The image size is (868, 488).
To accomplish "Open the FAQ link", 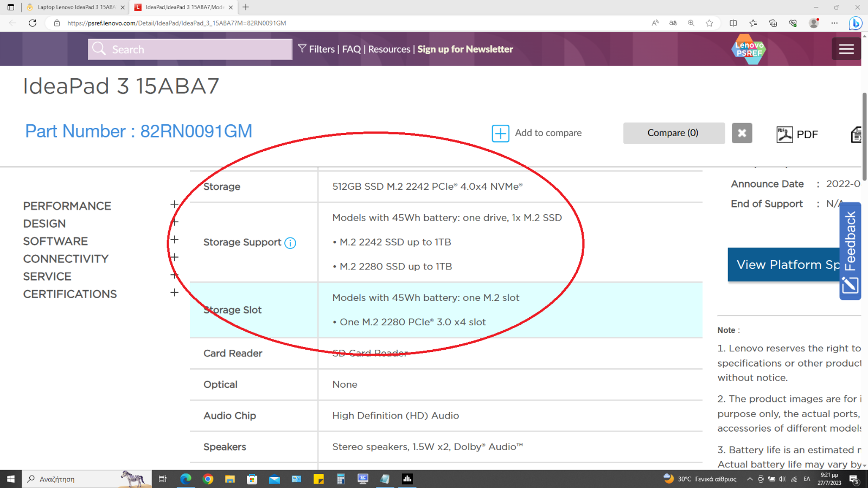I will pyautogui.click(x=352, y=49).
